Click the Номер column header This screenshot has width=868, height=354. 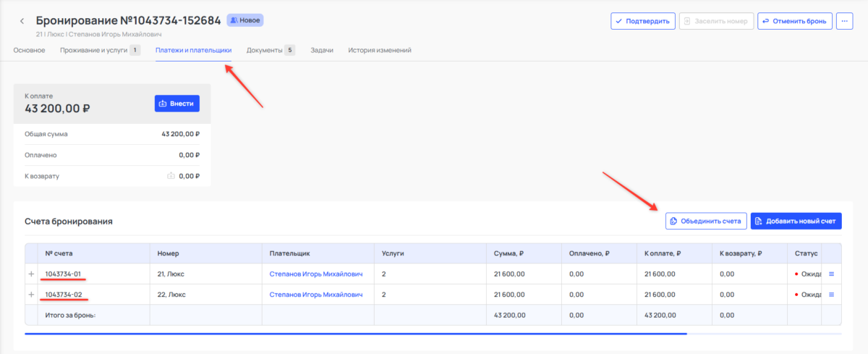pos(206,253)
